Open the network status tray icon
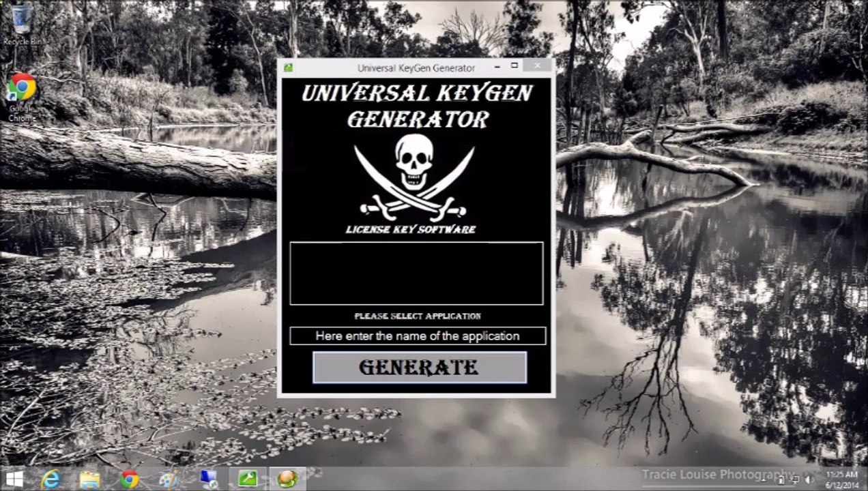Image resolution: width=868 pixels, height=491 pixels. pyautogui.click(x=796, y=479)
